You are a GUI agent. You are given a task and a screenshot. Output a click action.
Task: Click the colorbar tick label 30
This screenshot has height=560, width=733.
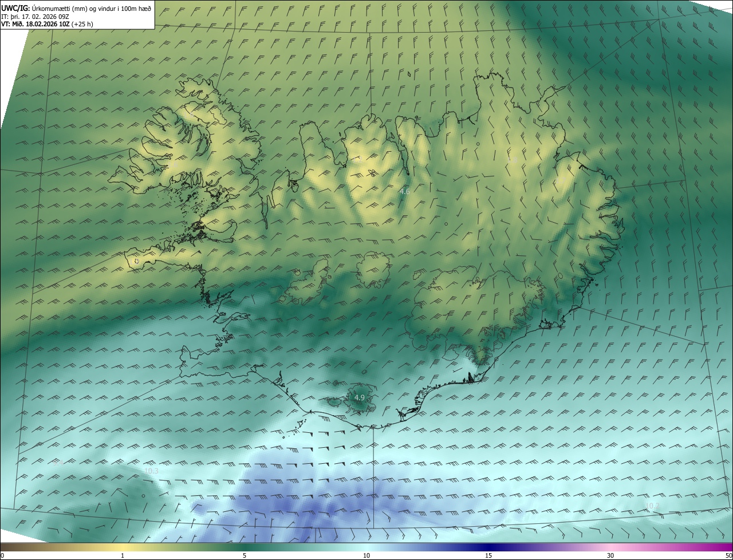click(x=610, y=555)
